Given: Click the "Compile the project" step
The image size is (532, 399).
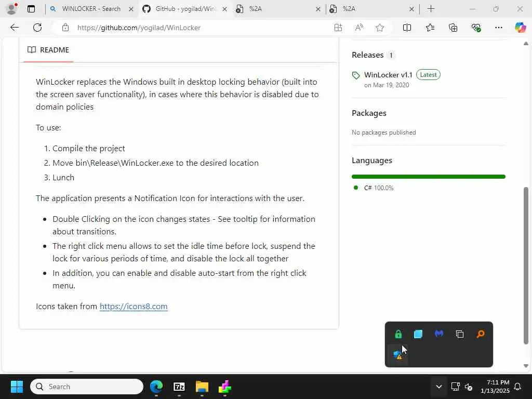Looking at the screenshot, I should pyautogui.click(x=88, y=149).
